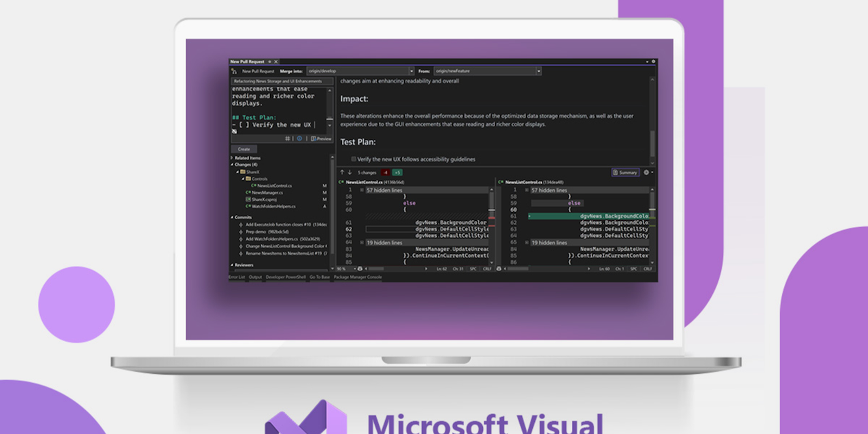This screenshot has width=868, height=434.
Task: Click the ShareX folder icon
Action: click(x=243, y=172)
